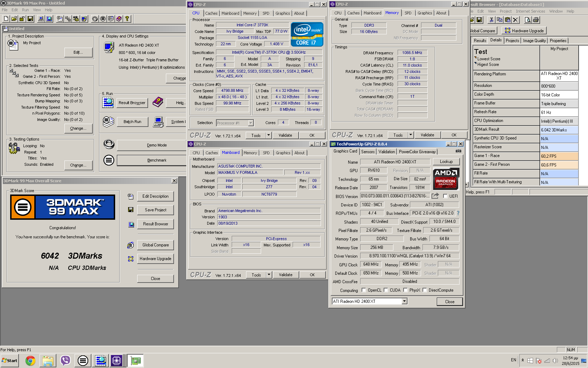This screenshot has width=588, height=368.
Task: Click the EN language indicator in system tray
Action: [x=513, y=360]
